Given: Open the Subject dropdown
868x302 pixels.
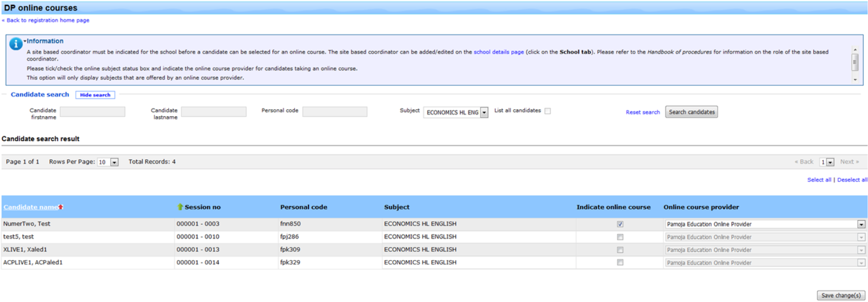Looking at the screenshot, I should click(484, 113).
